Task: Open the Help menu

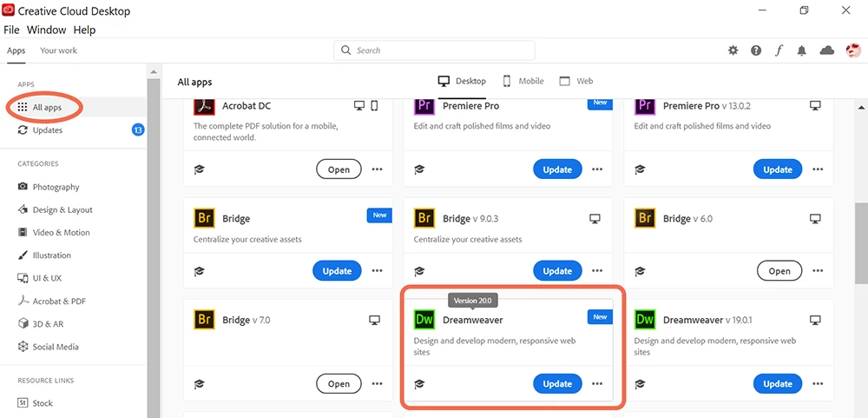Action: [85, 30]
